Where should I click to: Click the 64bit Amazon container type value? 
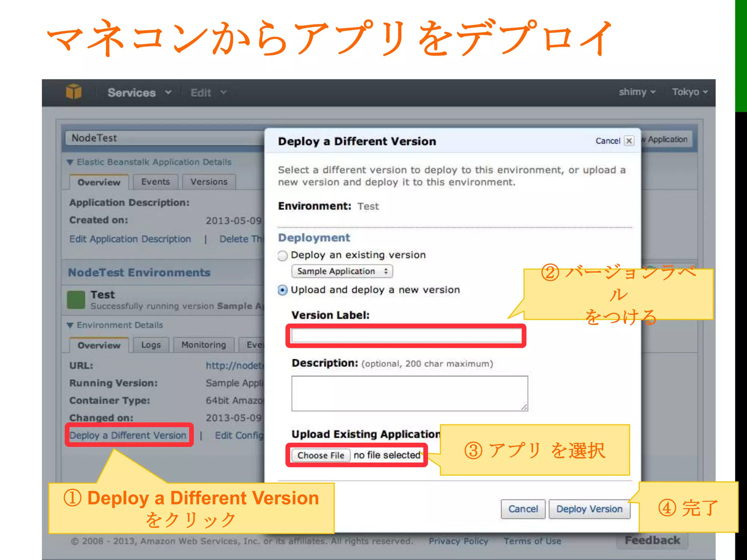click(235, 401)
